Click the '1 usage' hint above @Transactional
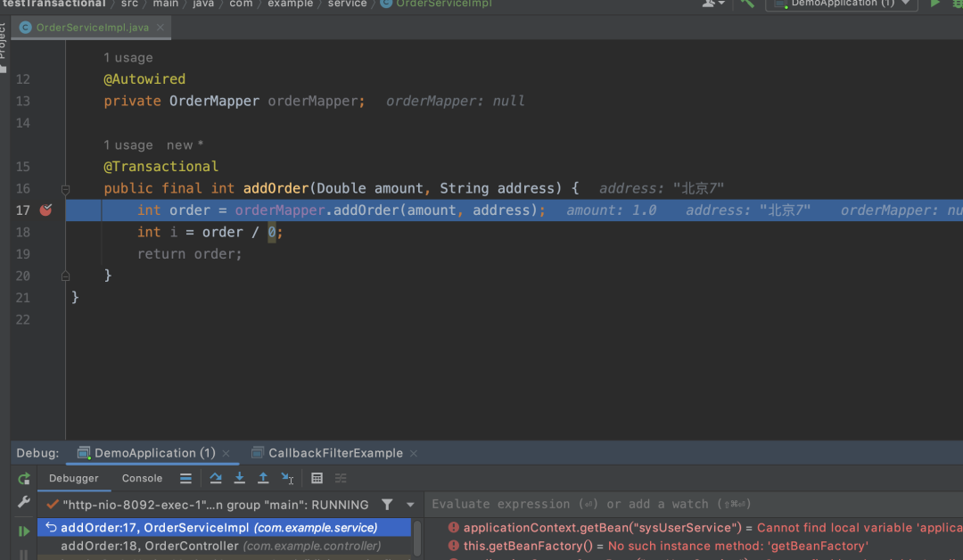The image size is (963, 560). coord(128,145)
